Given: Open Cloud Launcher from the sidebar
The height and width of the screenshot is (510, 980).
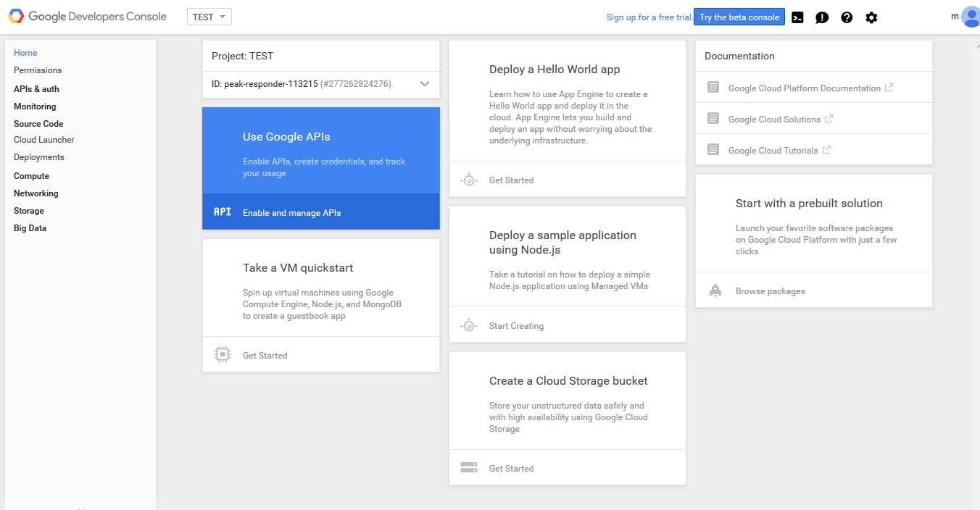Looking at the screenshot, I should (x=44, y=140).
